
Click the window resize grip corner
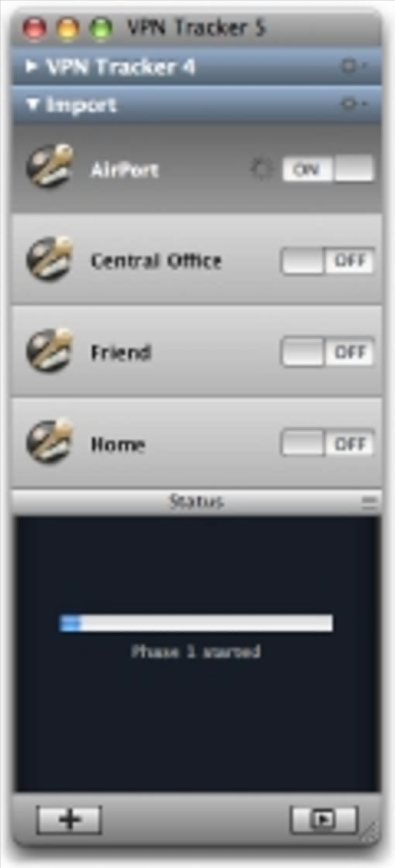pos(369,832)
